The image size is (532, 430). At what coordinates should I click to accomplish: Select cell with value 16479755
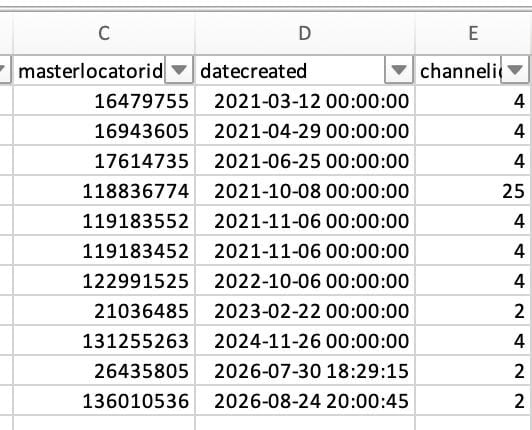click(x=104, y=101)
